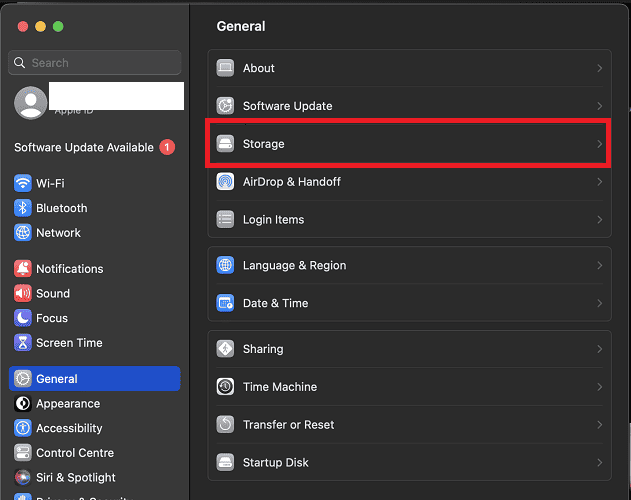Click the Apple ID profile avatar
Screen dimensions: 631x500
[x=30, y=102]
